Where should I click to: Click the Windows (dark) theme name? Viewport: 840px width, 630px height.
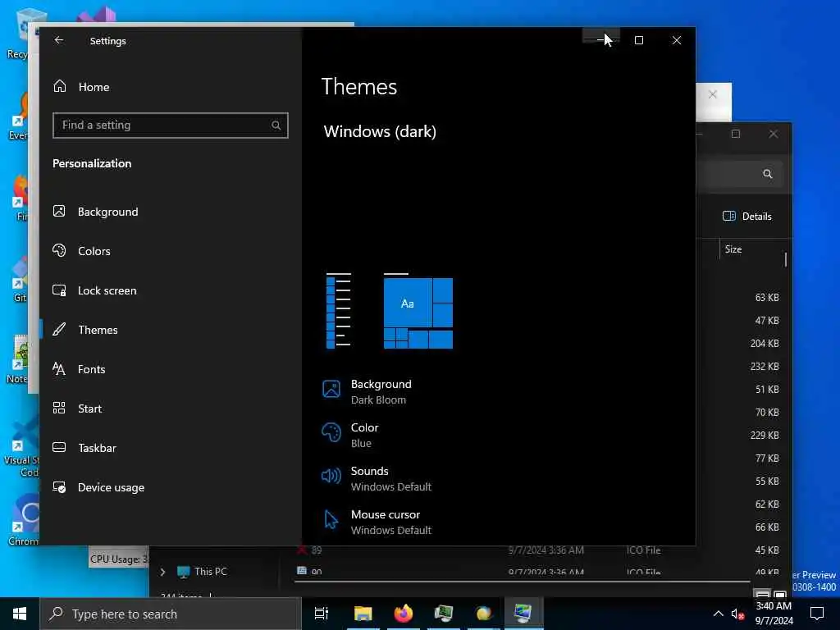380,131
